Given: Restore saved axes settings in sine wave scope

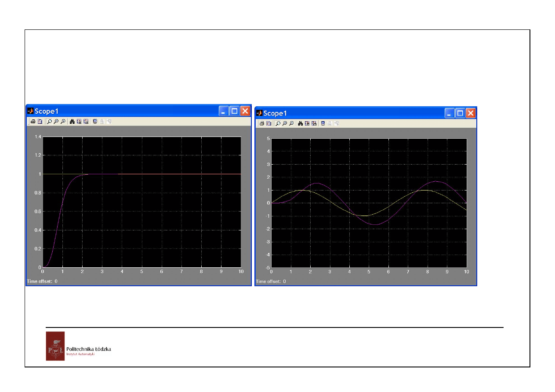Looking at the screenshot, I should click(x=314, y=124).
